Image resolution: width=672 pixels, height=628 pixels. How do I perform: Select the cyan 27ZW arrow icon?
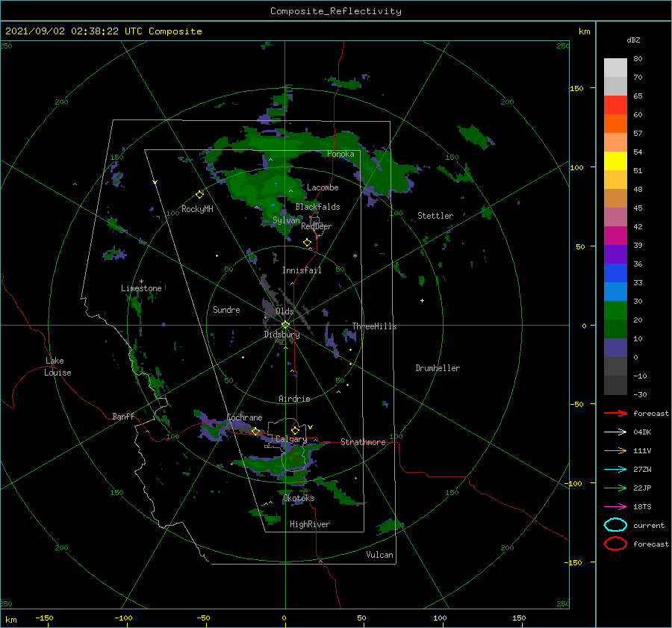click(x=615, y=470)
